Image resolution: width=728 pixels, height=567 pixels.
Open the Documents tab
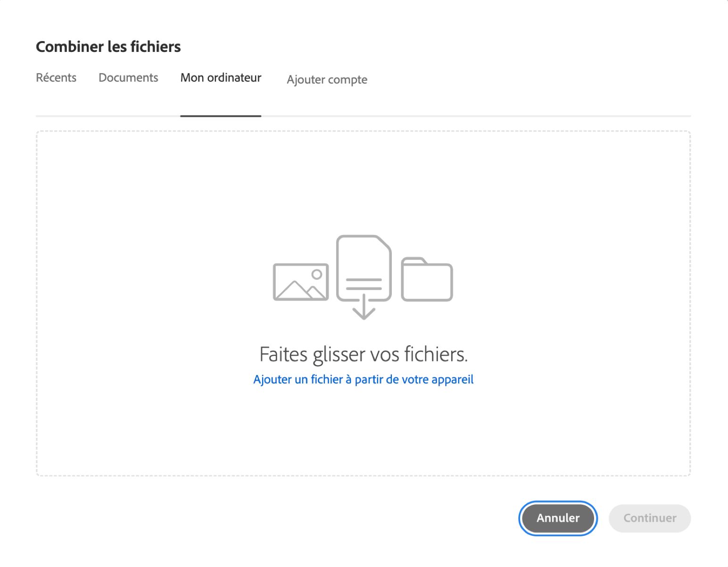tap(128, 78)
